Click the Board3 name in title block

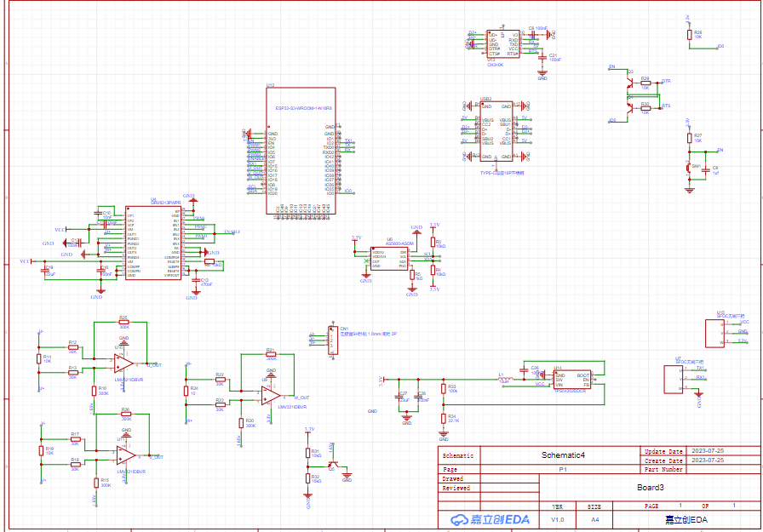650,488
